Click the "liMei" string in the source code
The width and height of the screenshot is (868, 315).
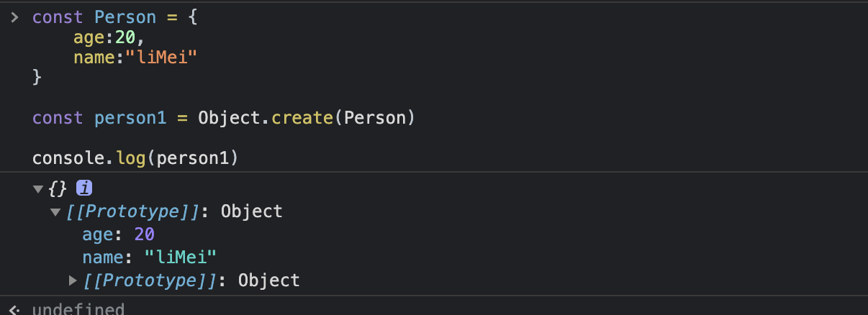coord(161,57)
